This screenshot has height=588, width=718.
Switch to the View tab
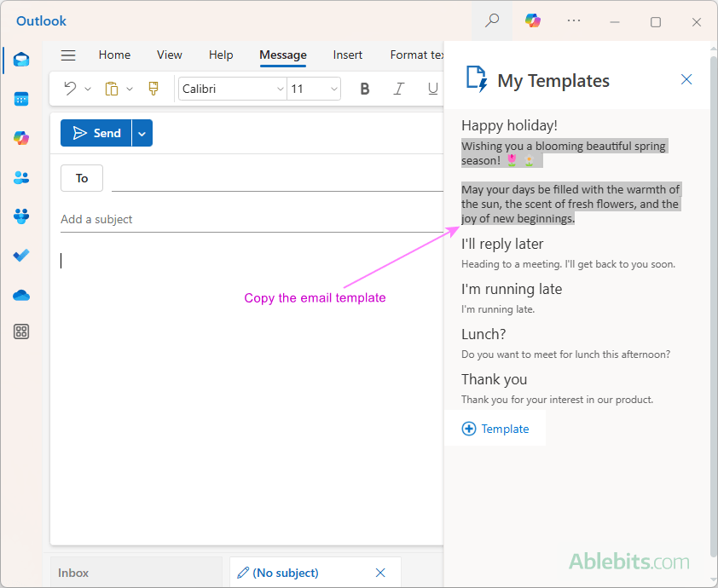[x=170, y=55]
